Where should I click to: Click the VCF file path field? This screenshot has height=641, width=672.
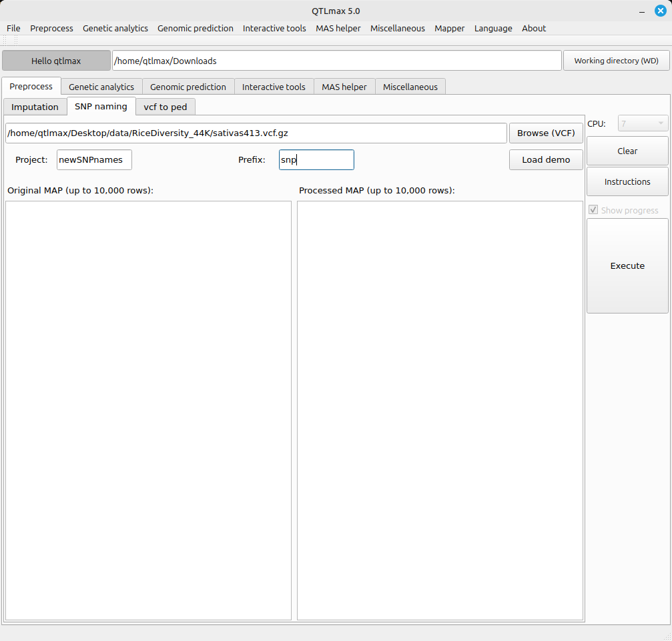tap(256, 133)
